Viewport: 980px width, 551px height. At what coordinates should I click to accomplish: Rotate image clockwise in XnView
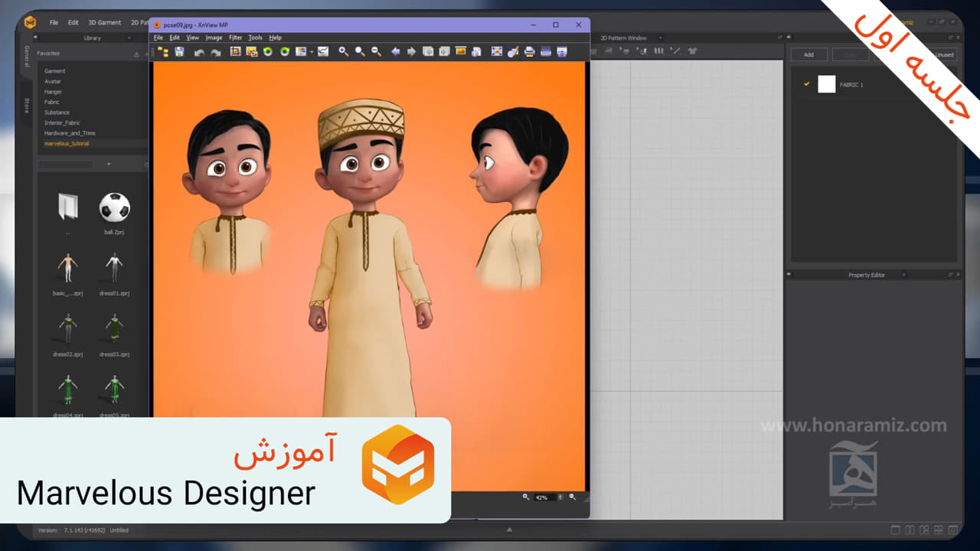284,51
